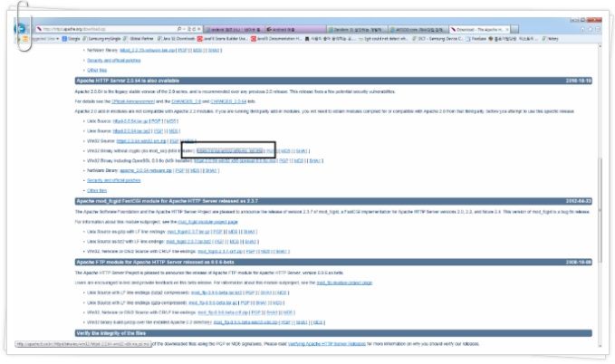
Task: Open Other files link near top of page
Action: (x=97, y=71)
